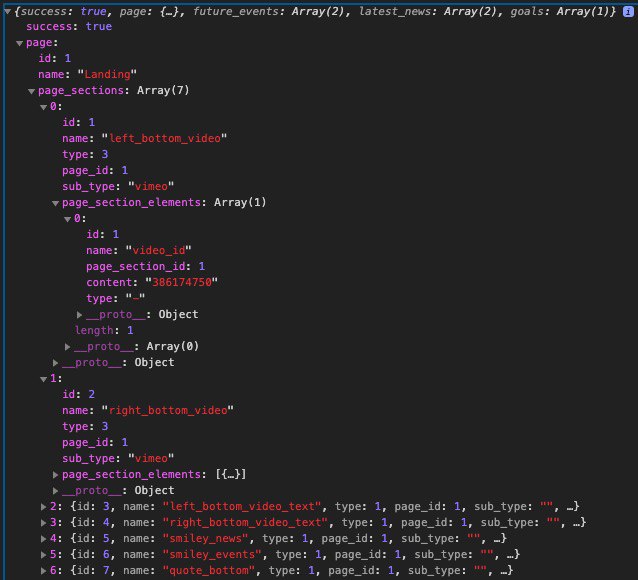Select the "left_bottom_video" name value

[164, 138]
